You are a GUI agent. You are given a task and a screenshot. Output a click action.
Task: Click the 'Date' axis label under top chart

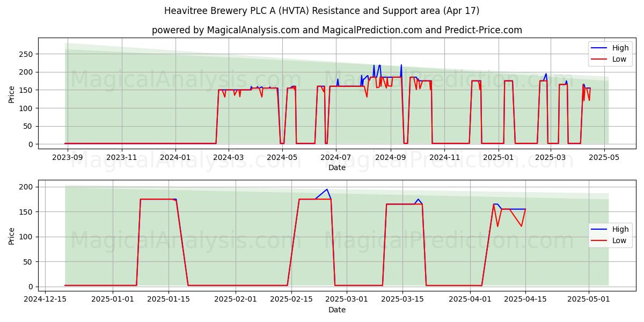point(337,167)
